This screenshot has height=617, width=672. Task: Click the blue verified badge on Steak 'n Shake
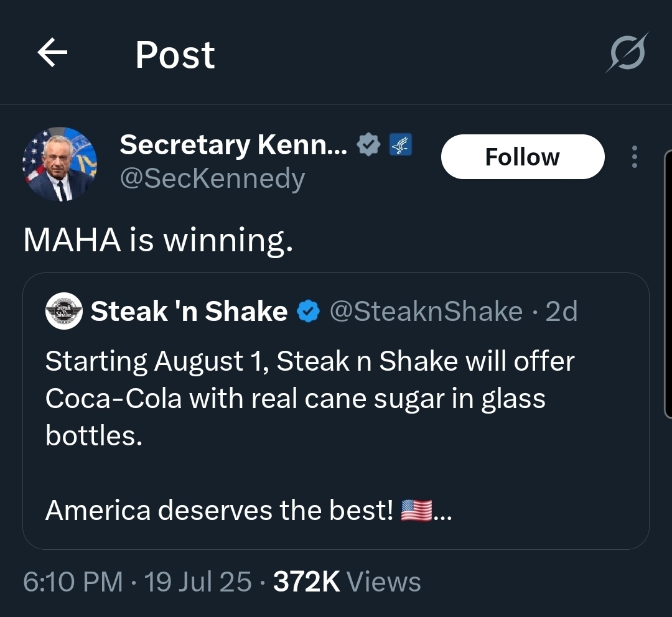pyautogui.click(x=308, y=312)
